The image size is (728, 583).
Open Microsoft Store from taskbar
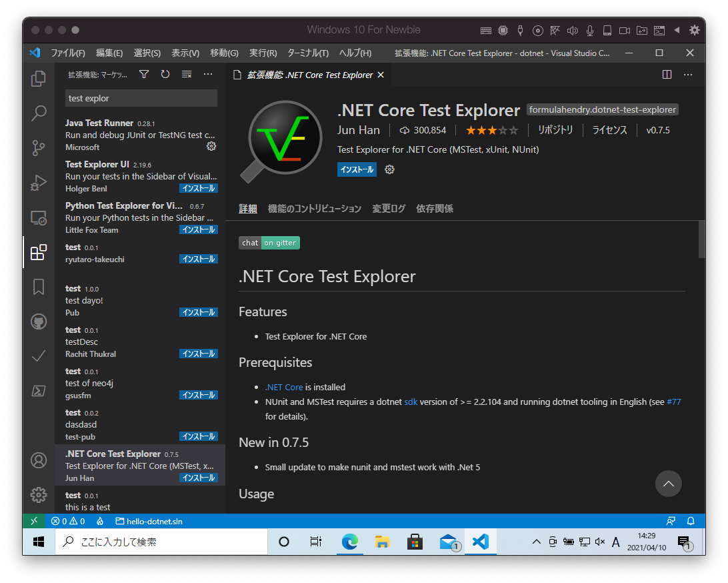tap(415, 542)
